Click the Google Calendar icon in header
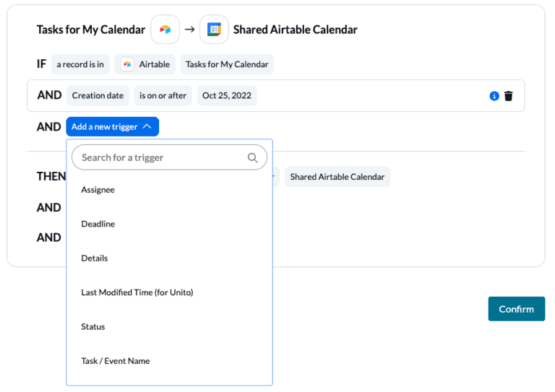555x392 pixels. [x=214, y=30]
